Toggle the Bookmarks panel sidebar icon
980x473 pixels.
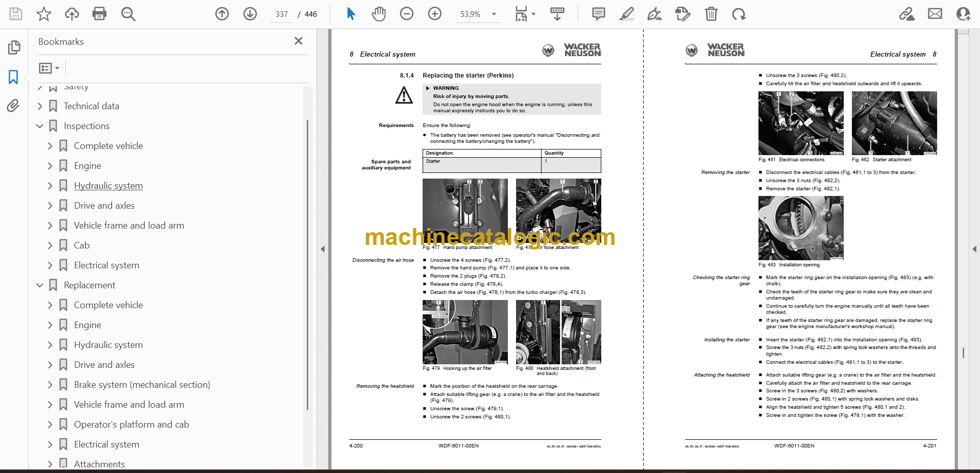(13, 77)
